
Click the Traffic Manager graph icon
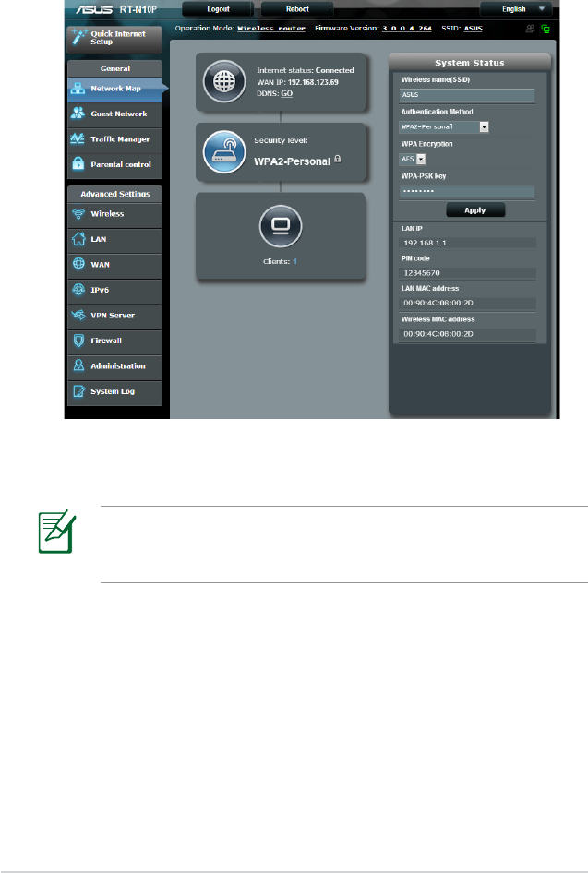[x=78, y=139]
